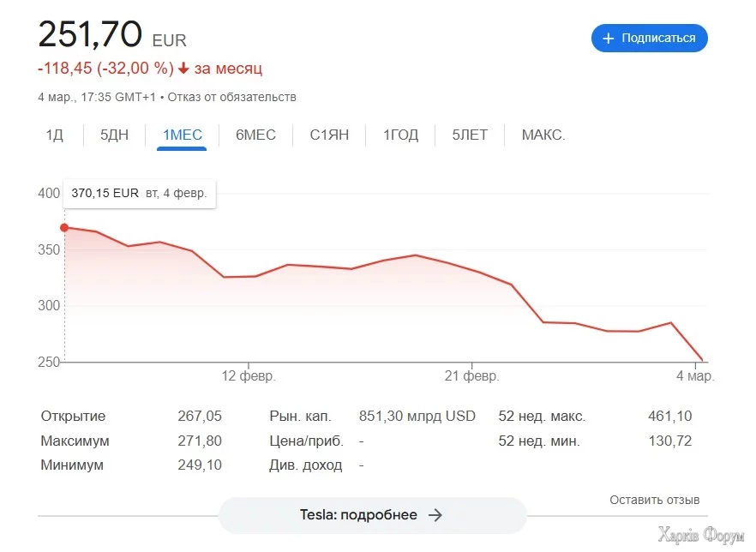Viewport: 756px width, 552px height.
Task: Click the plus icon in Подписаться button
Action: [x=609, y=39]
